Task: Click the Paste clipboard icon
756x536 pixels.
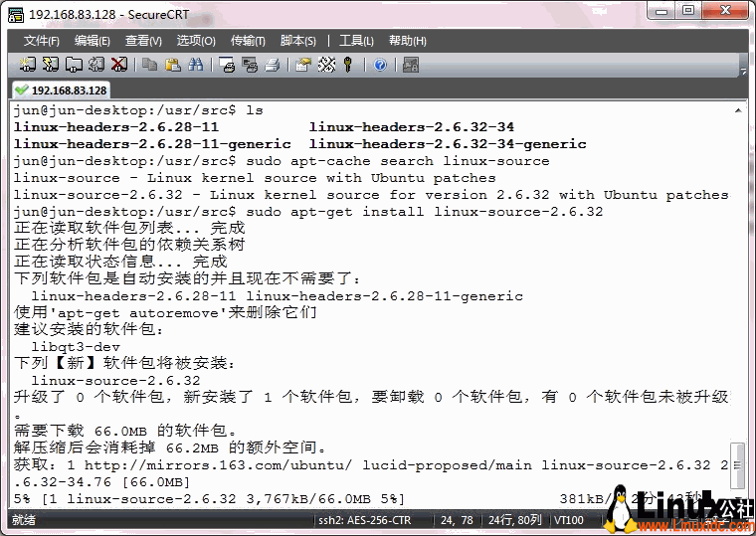Action: (x=172, y=65)
